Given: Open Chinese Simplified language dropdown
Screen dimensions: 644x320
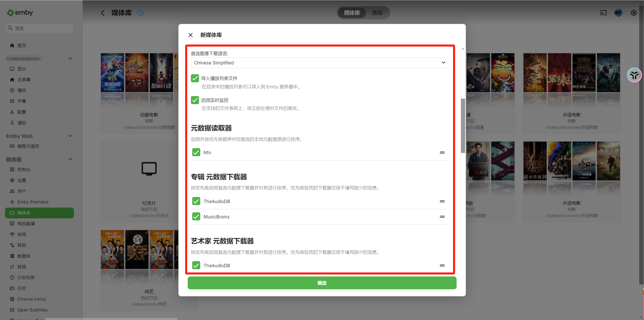Looking at the screenshot, I should [319, 63].
